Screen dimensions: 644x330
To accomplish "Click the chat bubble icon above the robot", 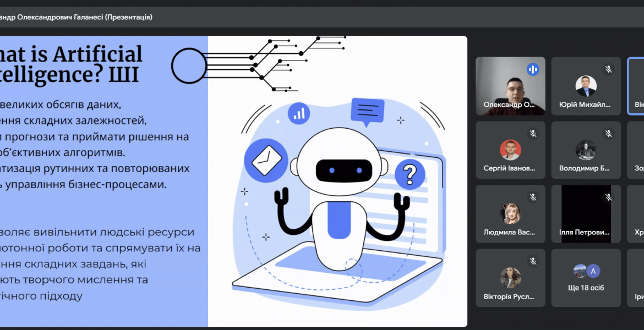I will coord(368,112).
